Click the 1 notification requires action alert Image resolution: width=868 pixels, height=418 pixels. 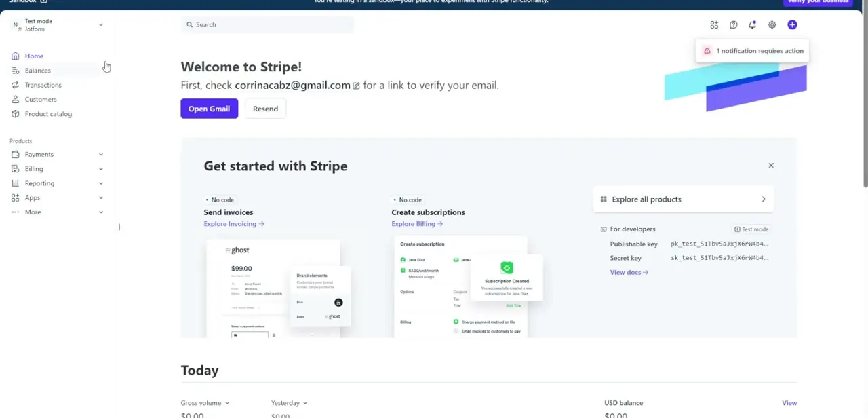click(752, 51)
